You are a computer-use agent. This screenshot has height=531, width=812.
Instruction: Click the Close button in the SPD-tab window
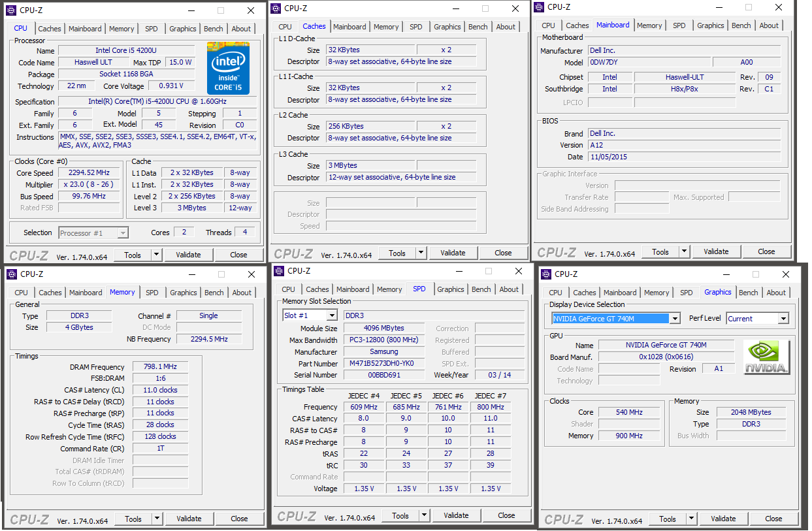(506, 515)
